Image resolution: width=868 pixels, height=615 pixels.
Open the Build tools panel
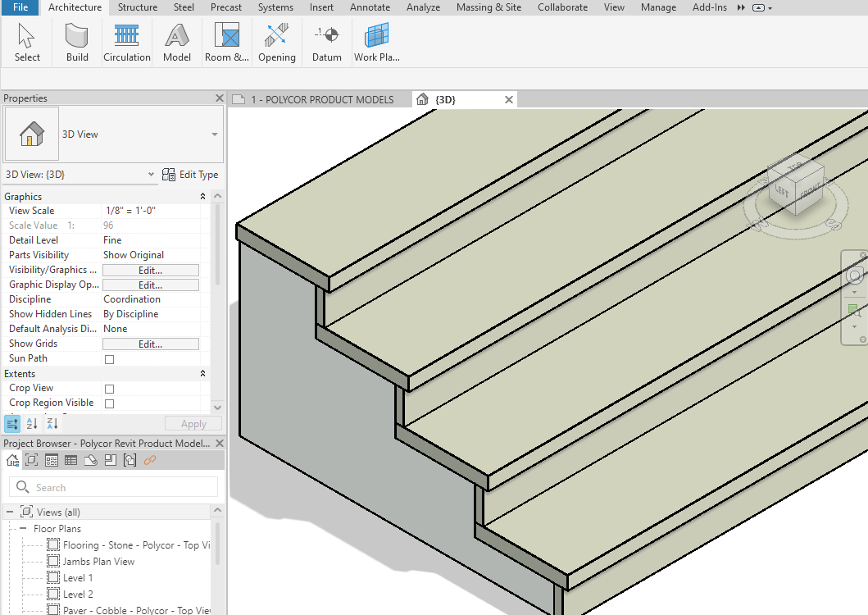pyautogui.click(x=77, y=41)
